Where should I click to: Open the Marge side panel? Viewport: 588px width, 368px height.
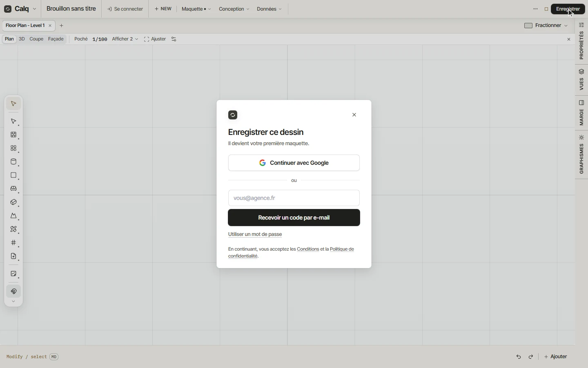(x=582, y=112)
